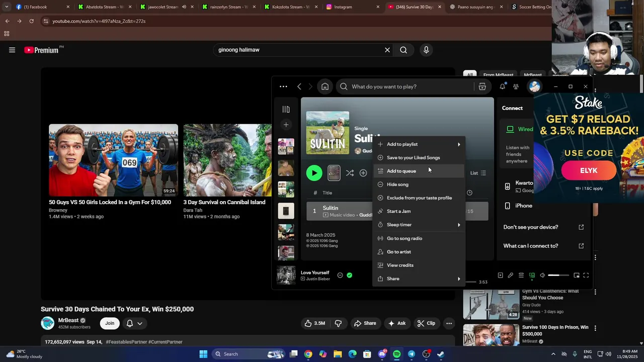
Task: Open Telegram from taskbar
Action: click(412, 354)
